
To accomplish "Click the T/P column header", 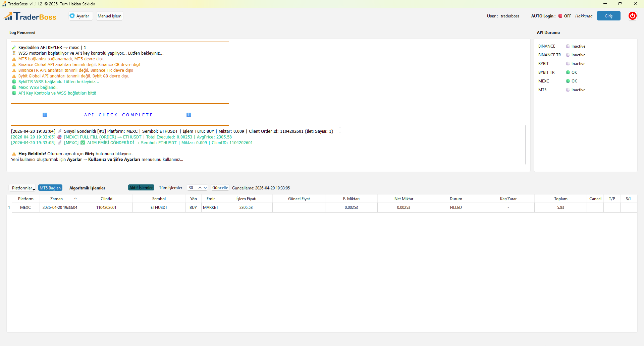I will [612, 199].
